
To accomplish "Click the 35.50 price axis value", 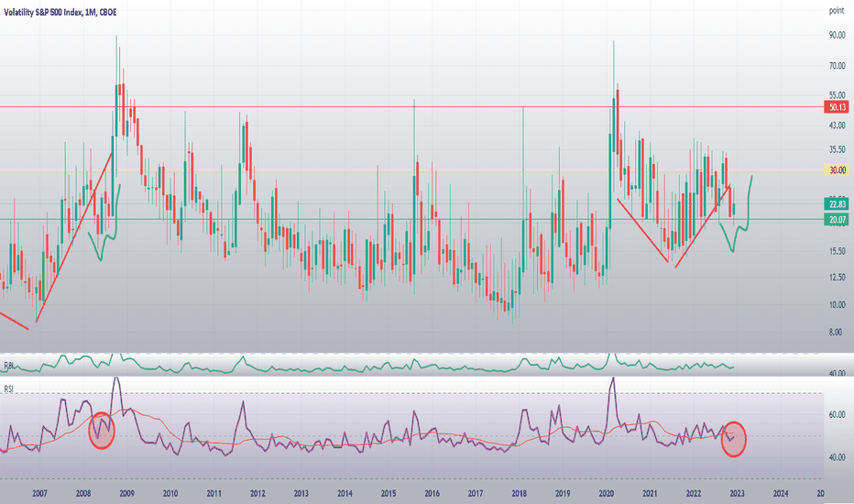I will click(838, 148).
